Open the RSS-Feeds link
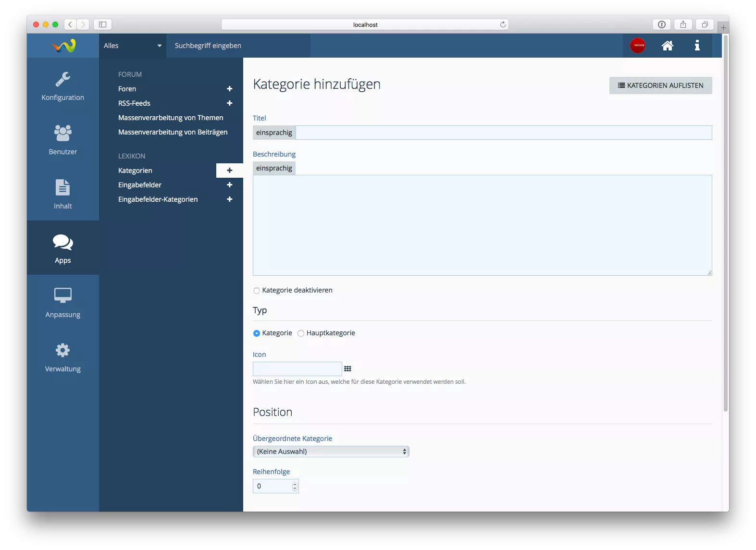The height and width of the screenshot is (550, 756). [134, 103]
